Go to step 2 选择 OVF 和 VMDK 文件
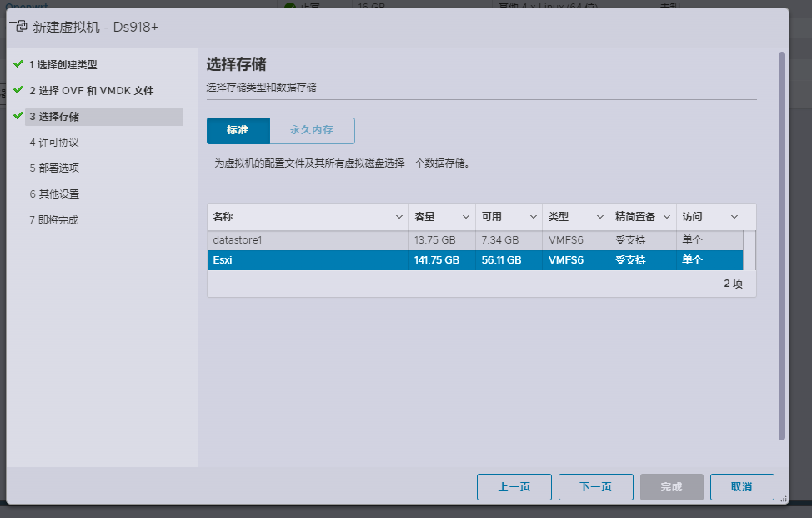 pyautogui.click(x=92, y=90)
